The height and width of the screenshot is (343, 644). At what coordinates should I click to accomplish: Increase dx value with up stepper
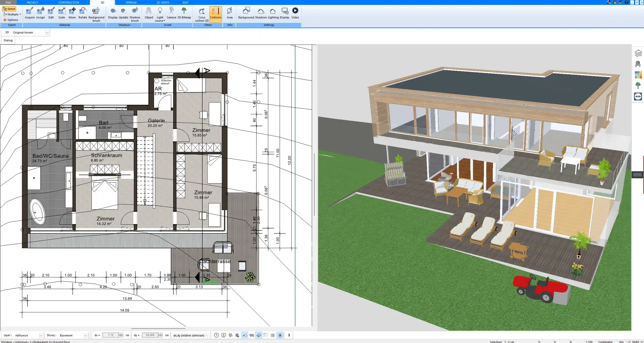[x=121, y=334]
